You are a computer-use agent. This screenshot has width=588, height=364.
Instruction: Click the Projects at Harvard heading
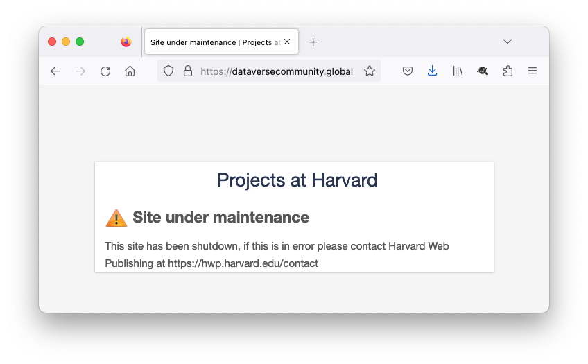click(297, 180)
